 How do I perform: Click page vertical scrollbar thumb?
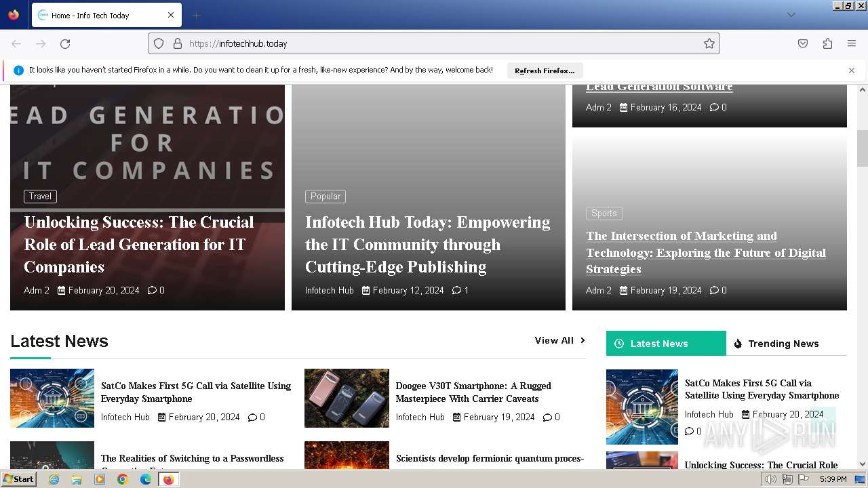pyautogui.click(x=862, y=148)
